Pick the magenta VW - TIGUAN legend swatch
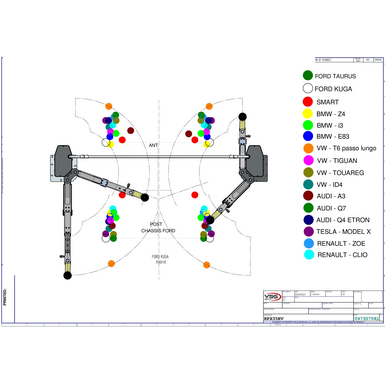 coord(309,160)
